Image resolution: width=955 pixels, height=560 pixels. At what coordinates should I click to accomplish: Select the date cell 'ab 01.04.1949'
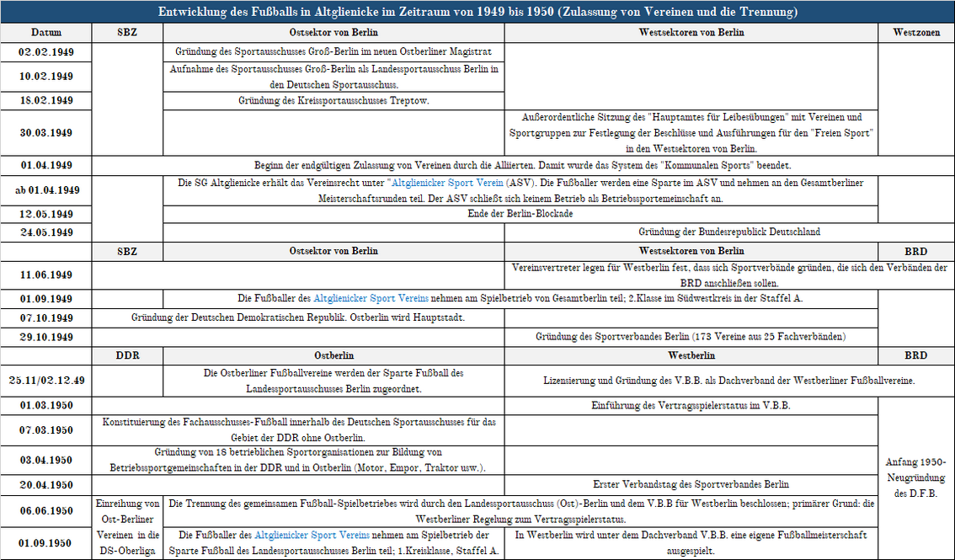point(46,190)
